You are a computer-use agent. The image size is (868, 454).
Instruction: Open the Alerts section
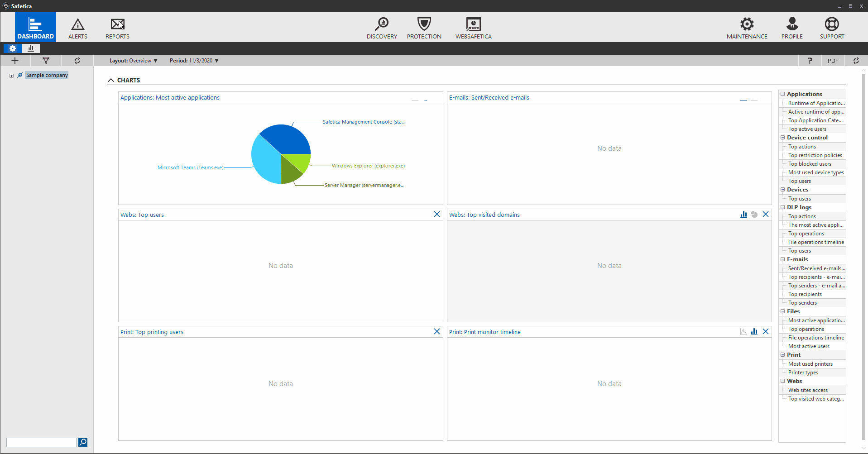[x=78, y=28]
